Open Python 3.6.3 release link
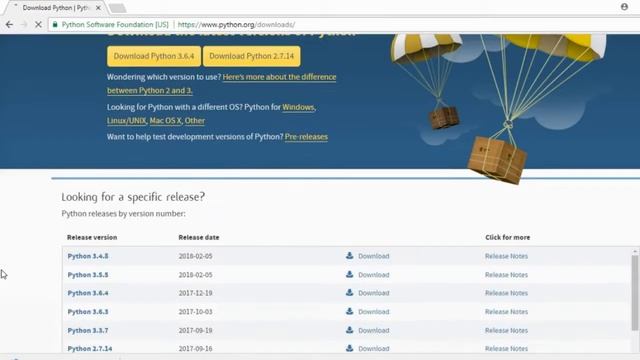 point(88,312)
